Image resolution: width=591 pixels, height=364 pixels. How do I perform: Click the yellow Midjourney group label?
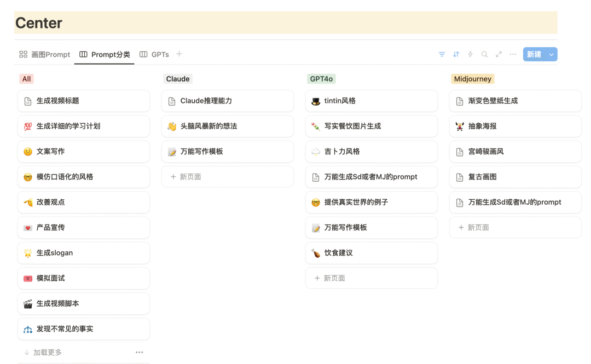tap(473, 79)
